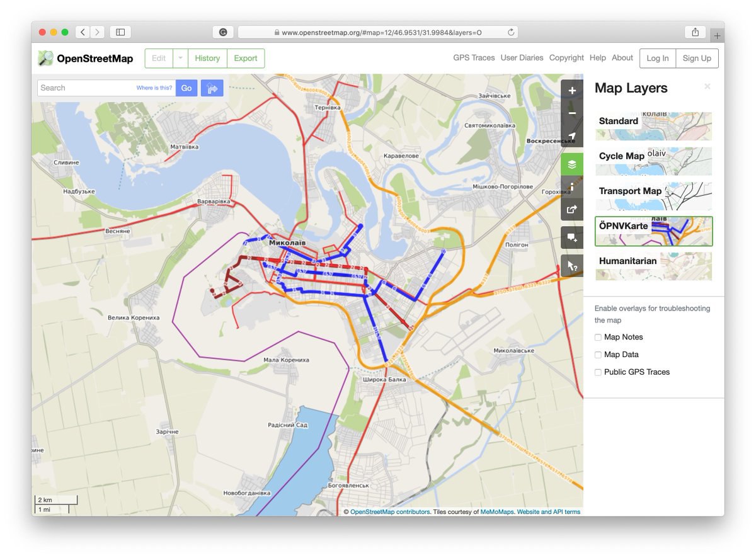The image size is (756, 558).
Task: Add a map note with the speech-bubble icon
Action: click(x=572, y=237)
